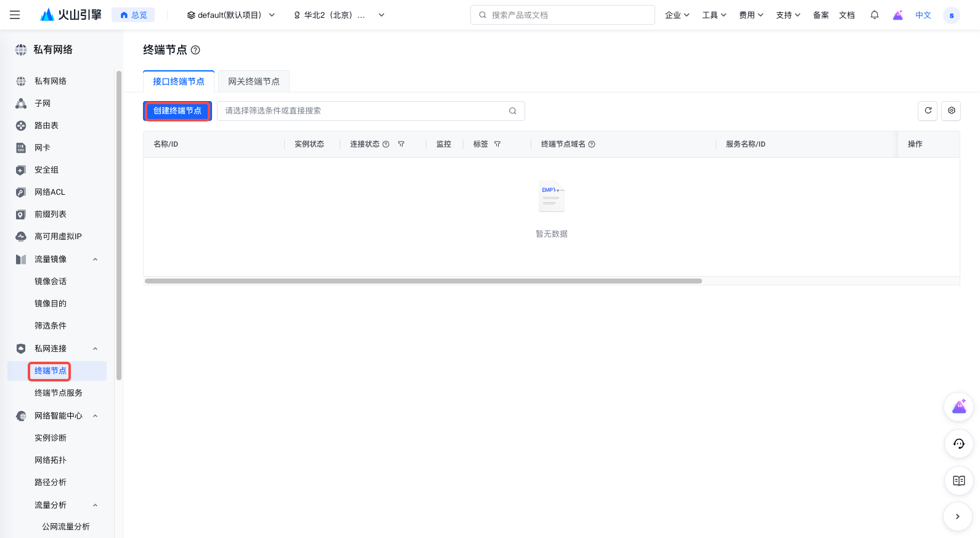The height and width of the screenshot is (538, 980).
Task: Go to 总览 overview button
Action: [133, 15]
